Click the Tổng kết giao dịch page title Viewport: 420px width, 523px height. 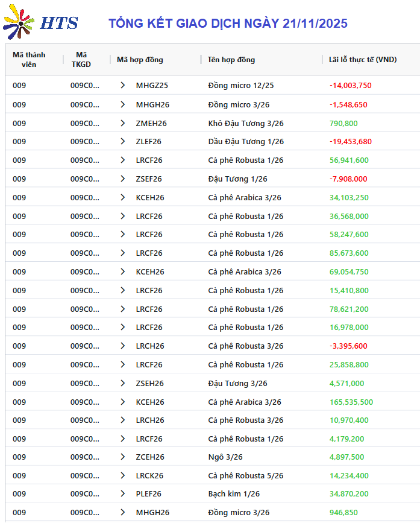pyautogui.click(x=228, y=24)
